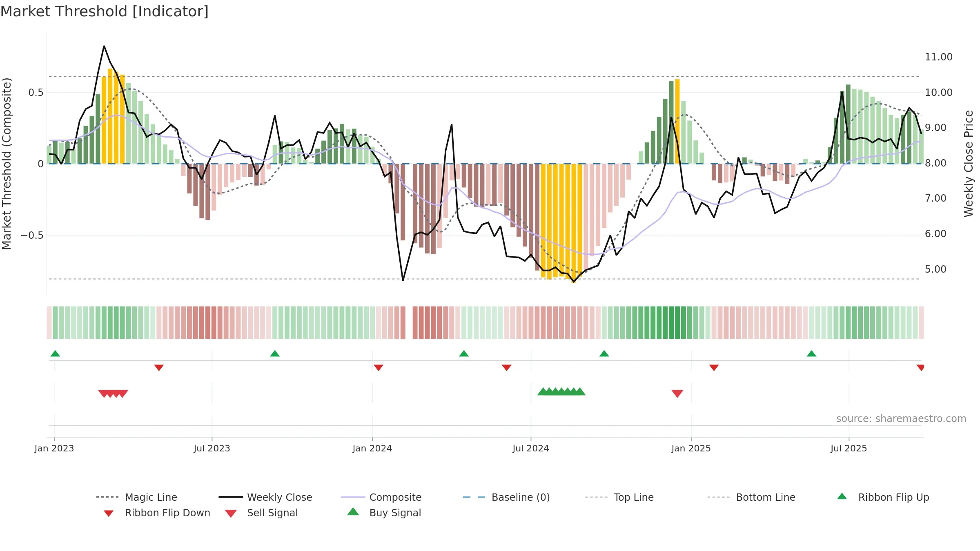Click the weekly close price low in early 2024
The width and height of the screenshot is (980, 551).
(x=403, y=280)
